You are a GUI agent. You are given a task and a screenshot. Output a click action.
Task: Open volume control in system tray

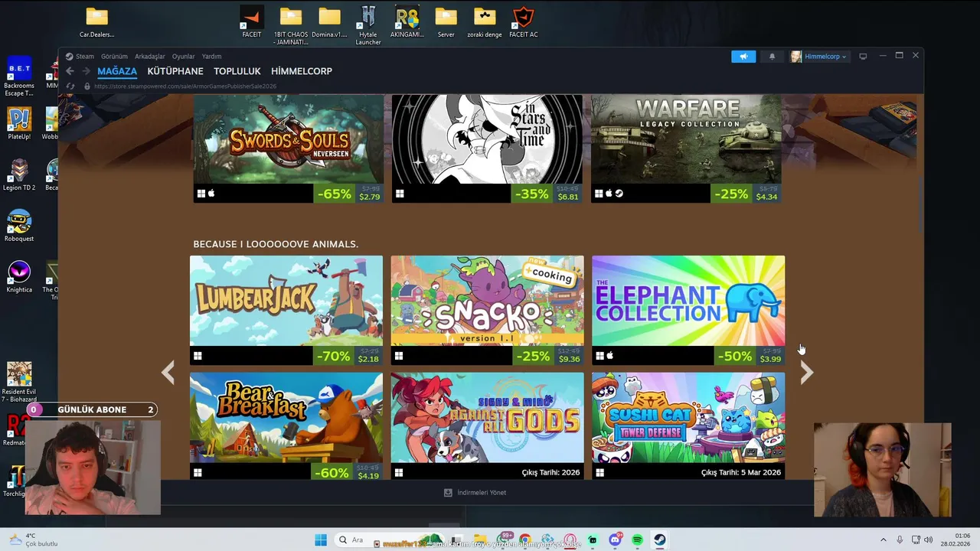click(928, 540)
